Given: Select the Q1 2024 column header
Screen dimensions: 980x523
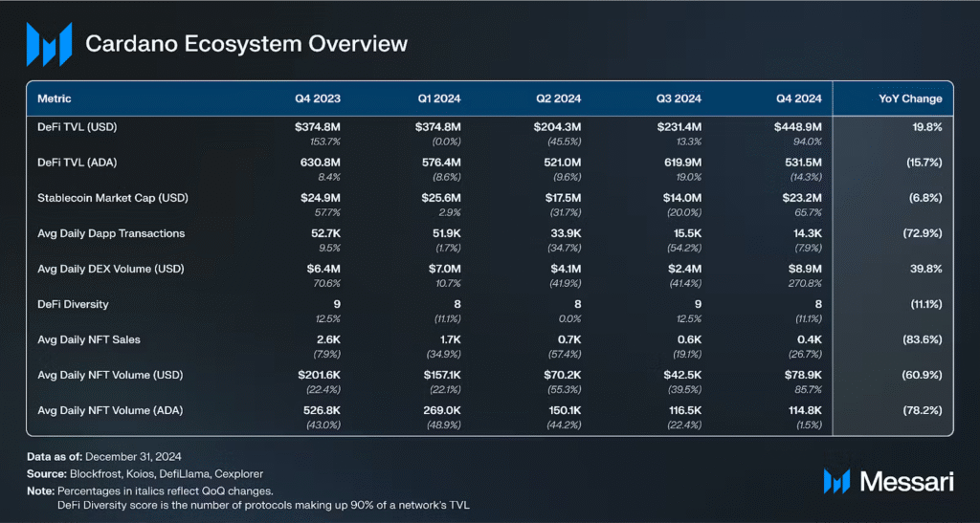Looking at the screenshot, I should point(438,98).
